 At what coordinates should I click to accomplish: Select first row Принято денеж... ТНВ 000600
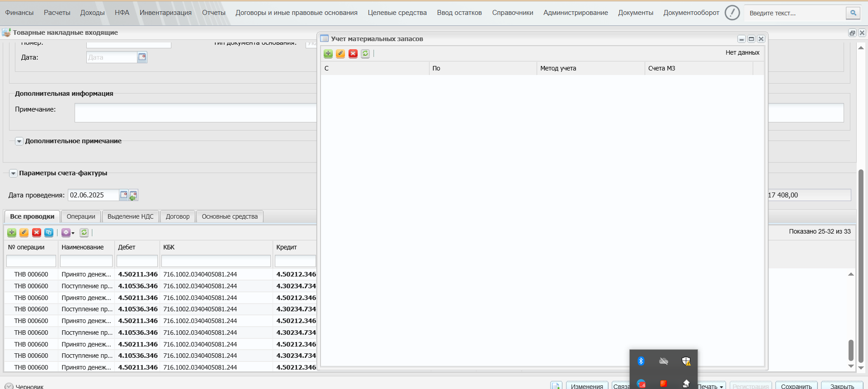click(160, 274)
